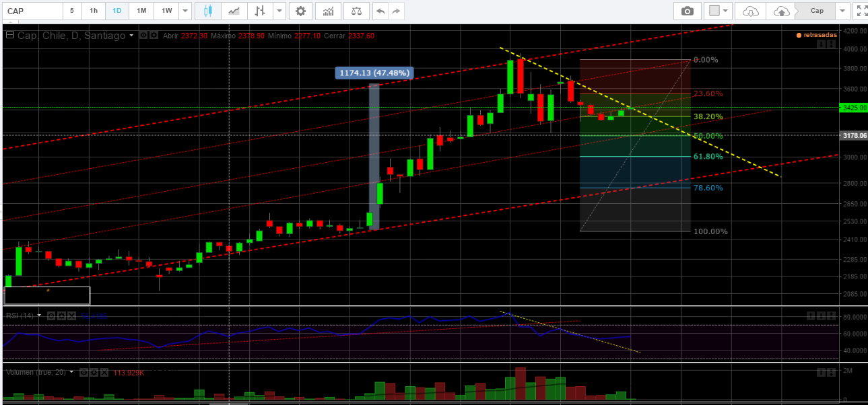868x405 pixels.
Task: Select the 1M interval
Action: [x=141, y=11]
